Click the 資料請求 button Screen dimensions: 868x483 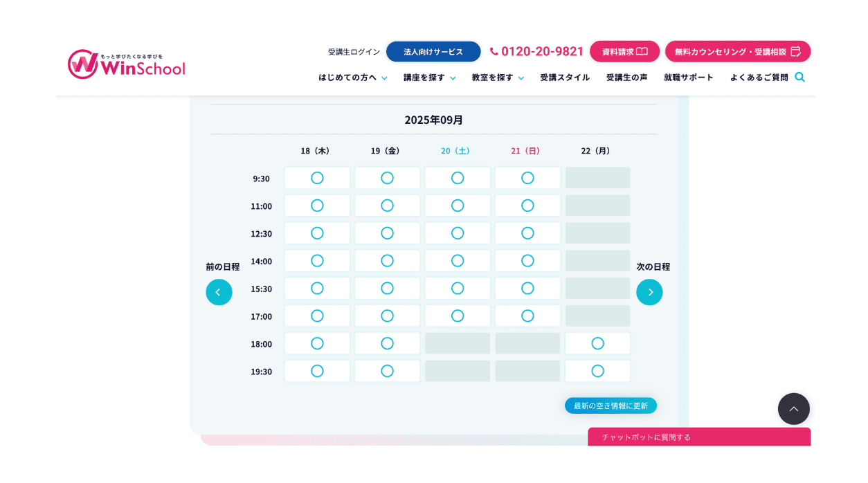tap(624, 51)
